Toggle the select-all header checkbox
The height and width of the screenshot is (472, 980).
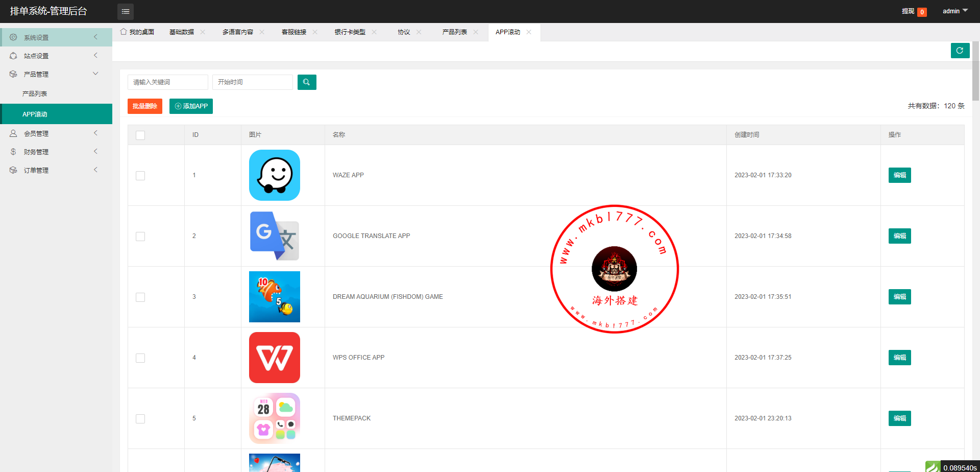click(140, 135)
